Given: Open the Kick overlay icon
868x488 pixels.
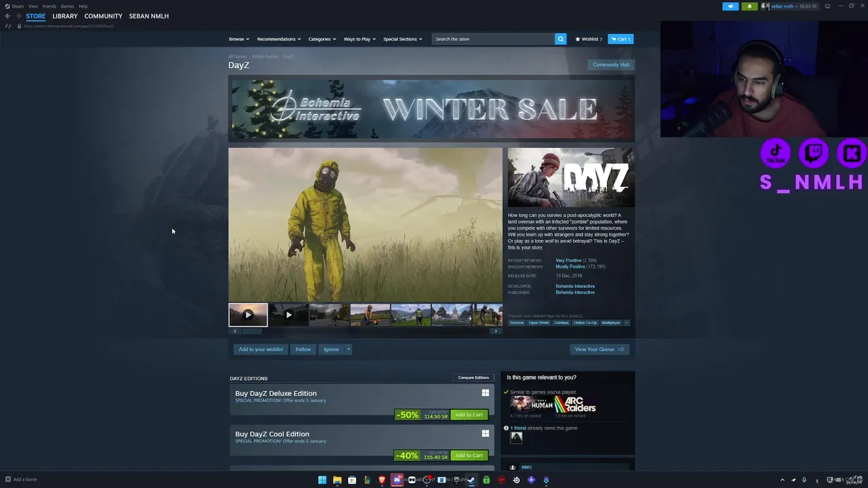Looking at the screenshot, I should (852, 153).
